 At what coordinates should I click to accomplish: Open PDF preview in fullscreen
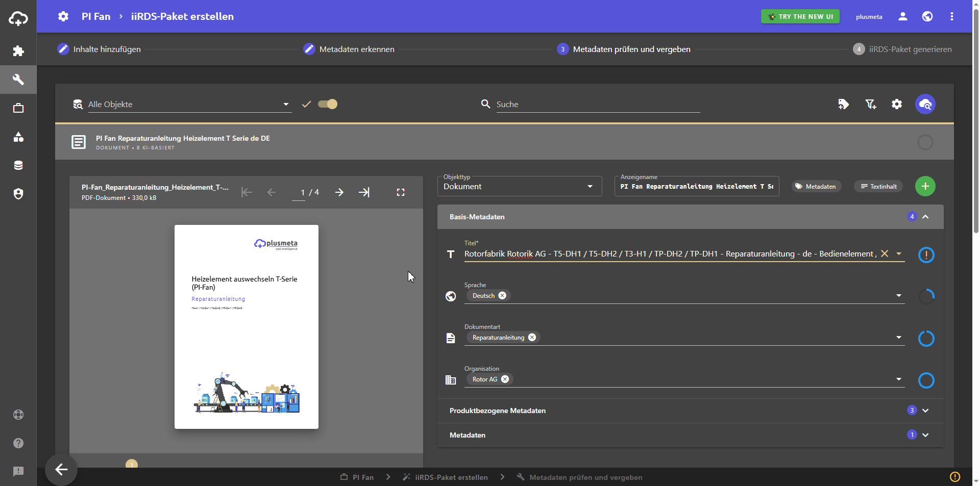pos(401,192)
